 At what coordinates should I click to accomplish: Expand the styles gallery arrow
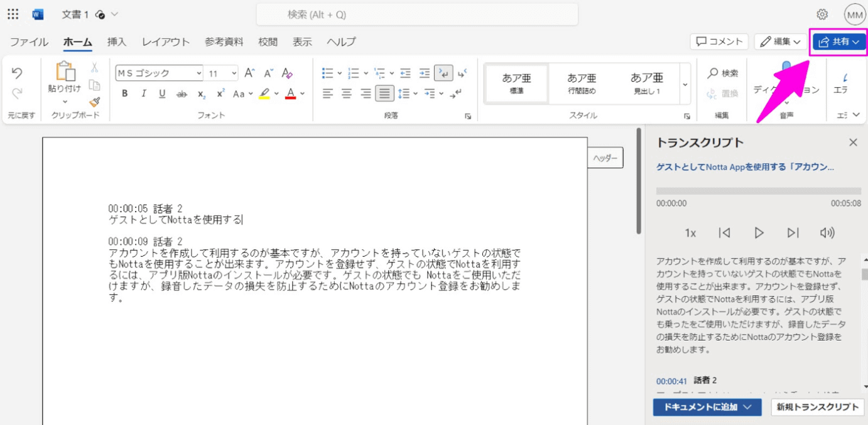pos(685,84)
